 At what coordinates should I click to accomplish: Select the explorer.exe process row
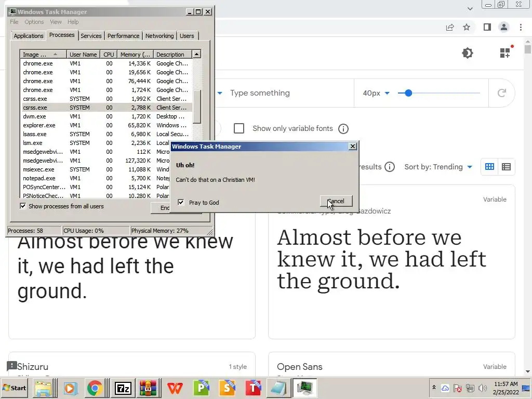click(106, 125)
